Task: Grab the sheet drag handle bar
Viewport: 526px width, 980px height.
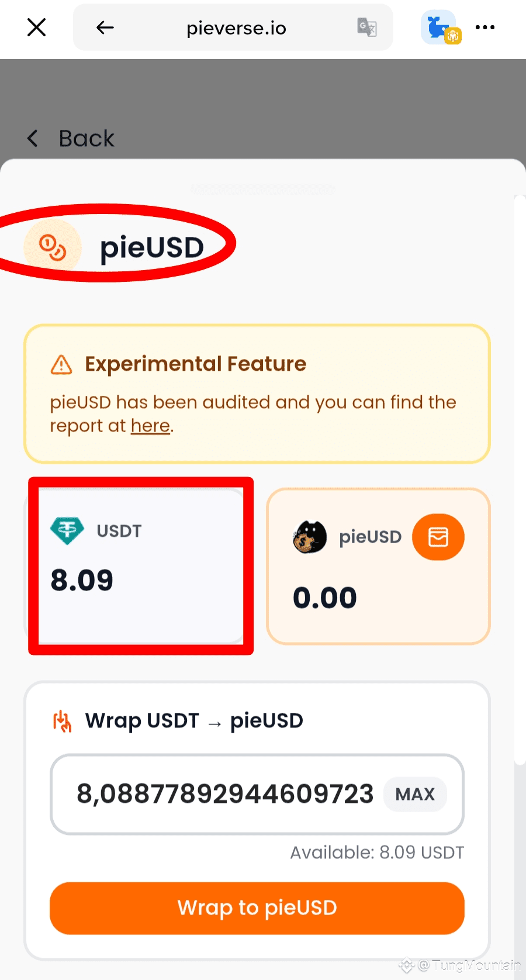Action: (263, 189)
